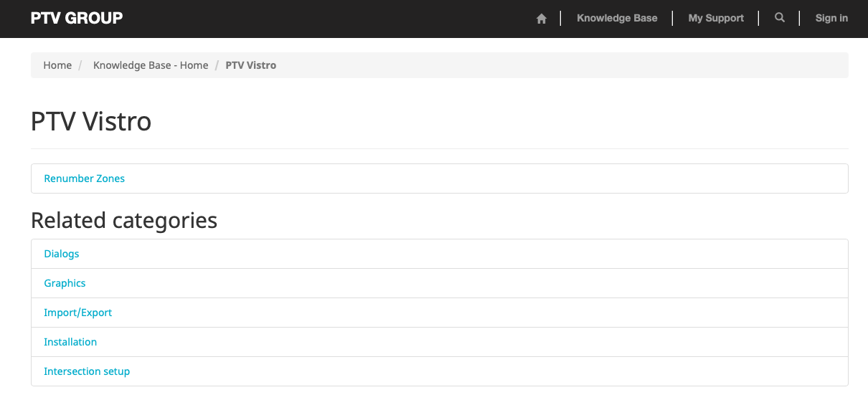The width and height of the screenshot is (868, 400).
Task: Select the PTV Vistro breadcrumb item
Action: coord(251,65)
